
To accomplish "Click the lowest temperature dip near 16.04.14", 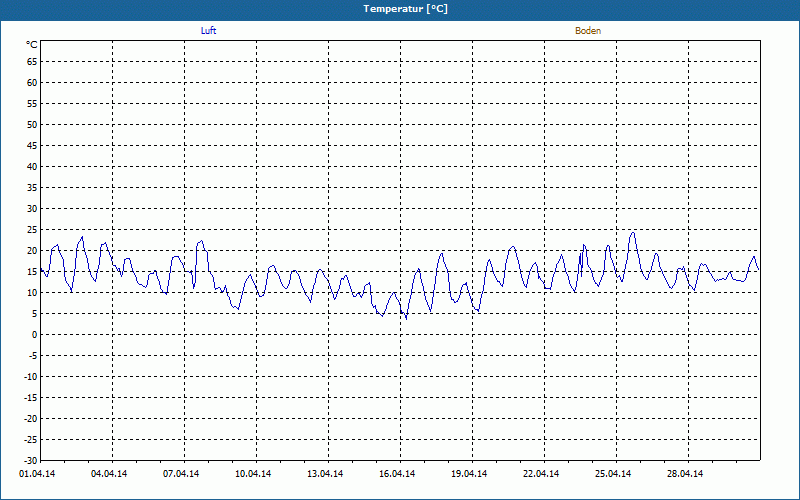I will tap(405, 318).
